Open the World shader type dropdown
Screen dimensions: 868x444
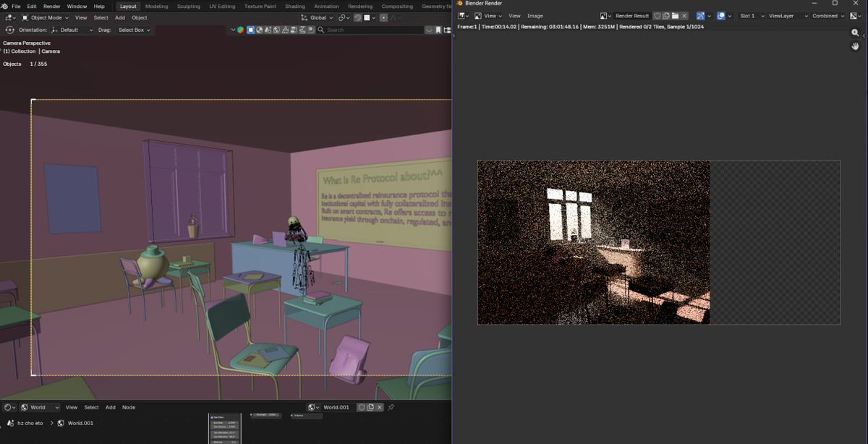40,407
